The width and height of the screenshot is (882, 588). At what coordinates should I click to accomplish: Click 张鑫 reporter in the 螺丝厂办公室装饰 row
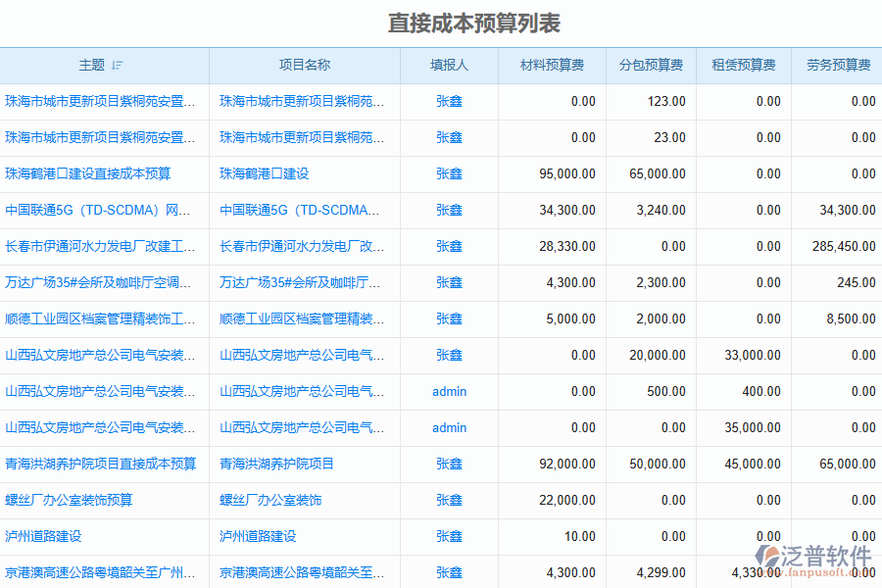click(449, 500)
